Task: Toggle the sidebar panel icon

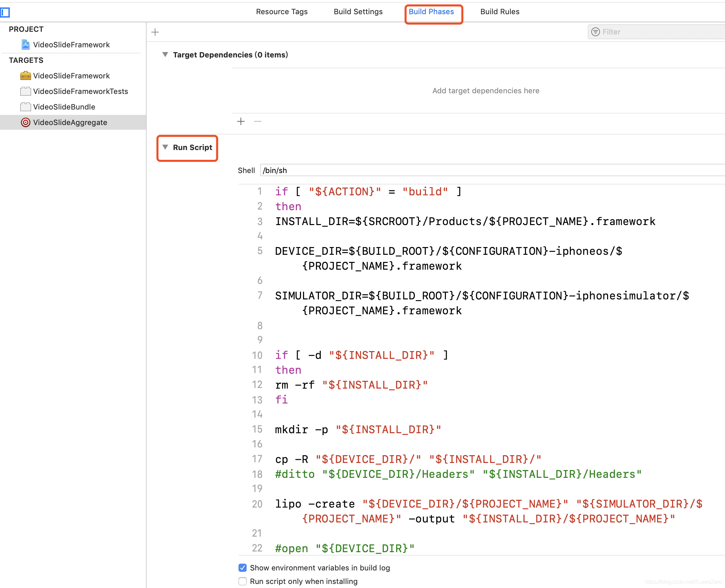Action: (5, 13)
